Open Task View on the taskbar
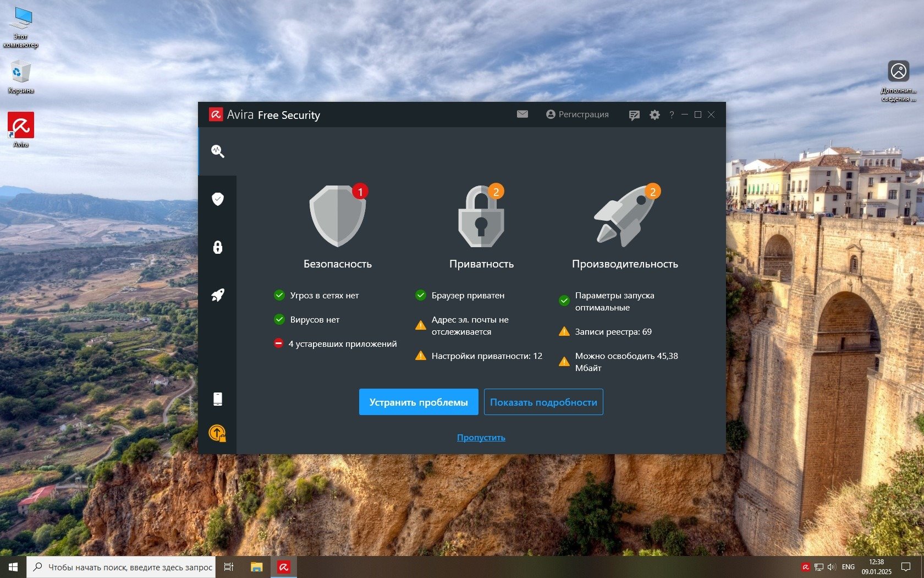924x578 pixels. click(x=229, y=567)
